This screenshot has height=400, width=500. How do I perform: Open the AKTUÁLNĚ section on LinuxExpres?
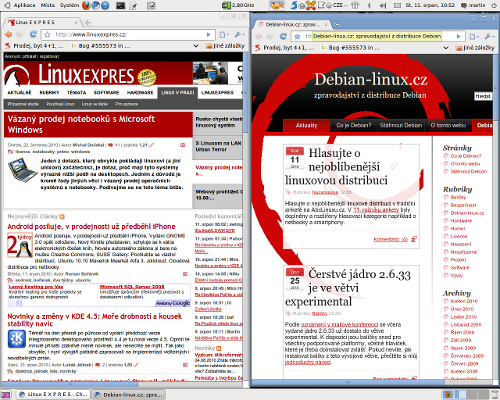(19, 92)
